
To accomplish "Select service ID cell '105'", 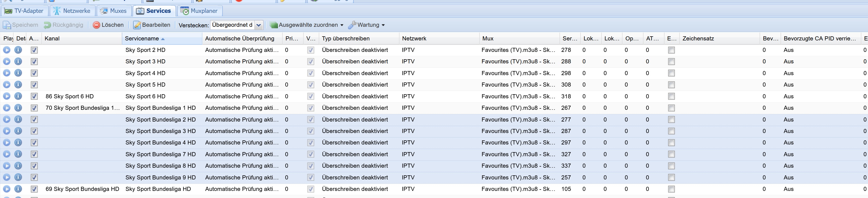I will coord(566,189).
